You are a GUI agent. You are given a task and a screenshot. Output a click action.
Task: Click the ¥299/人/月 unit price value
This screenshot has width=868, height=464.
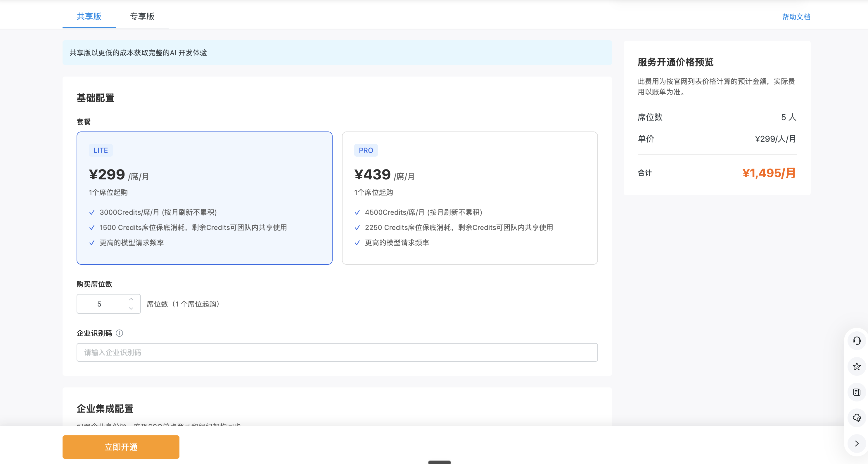click(775, 139)
